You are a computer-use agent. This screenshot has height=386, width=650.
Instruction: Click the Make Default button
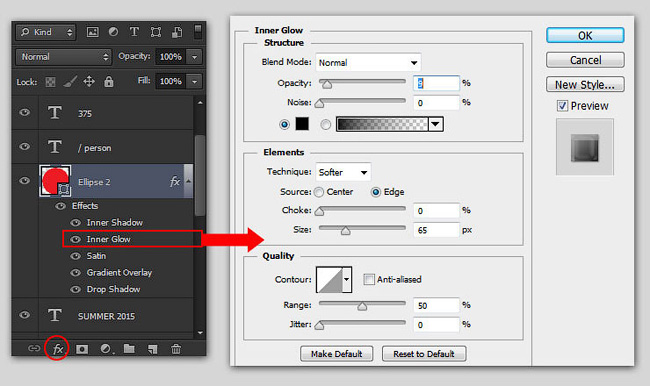[x=337, y=354]
